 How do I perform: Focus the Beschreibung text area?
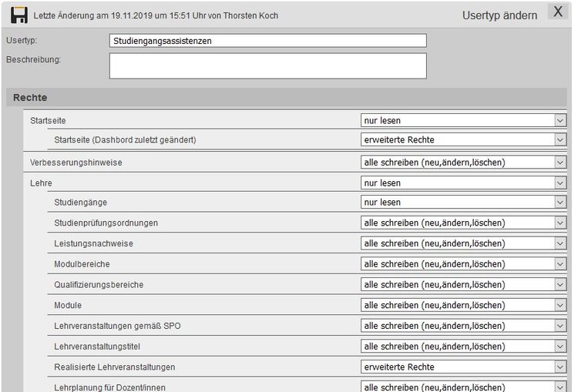click(267, 65)
